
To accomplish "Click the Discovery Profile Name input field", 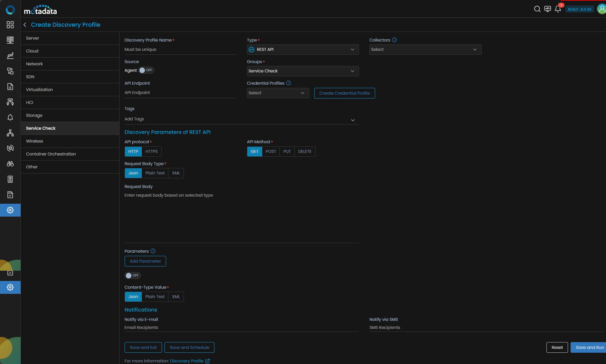I will 180,50.
